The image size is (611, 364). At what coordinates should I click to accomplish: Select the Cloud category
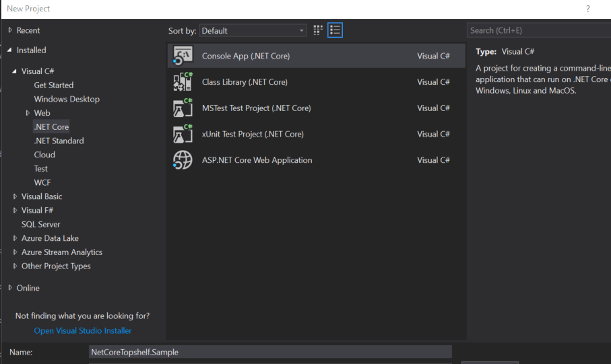click(x=44, y=155)
